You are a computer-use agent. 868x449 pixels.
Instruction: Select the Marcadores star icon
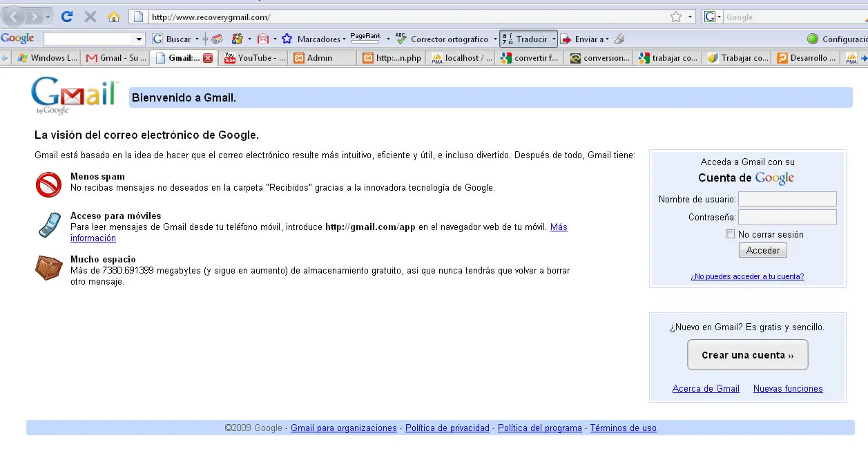click(287, 39)
